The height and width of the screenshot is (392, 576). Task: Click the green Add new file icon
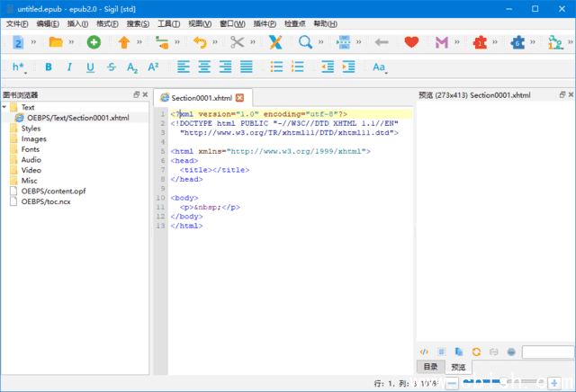(94, 42)
